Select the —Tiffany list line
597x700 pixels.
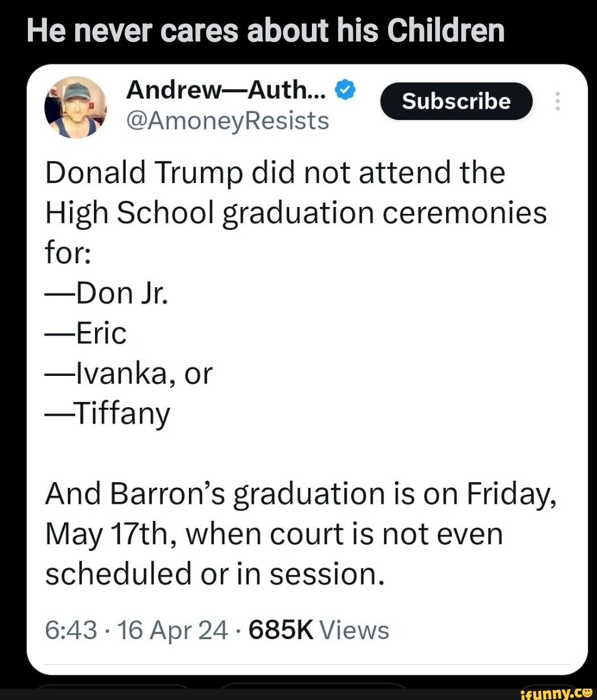[108, 414]
